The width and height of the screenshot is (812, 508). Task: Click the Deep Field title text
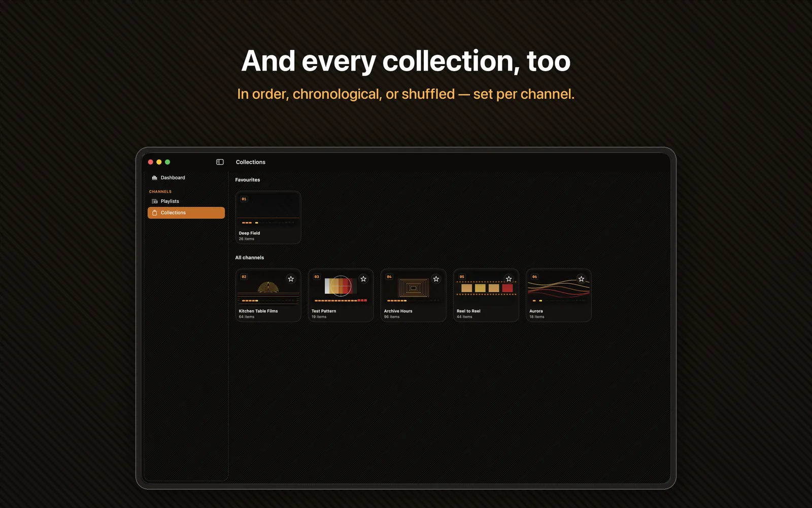click(249, 233)
